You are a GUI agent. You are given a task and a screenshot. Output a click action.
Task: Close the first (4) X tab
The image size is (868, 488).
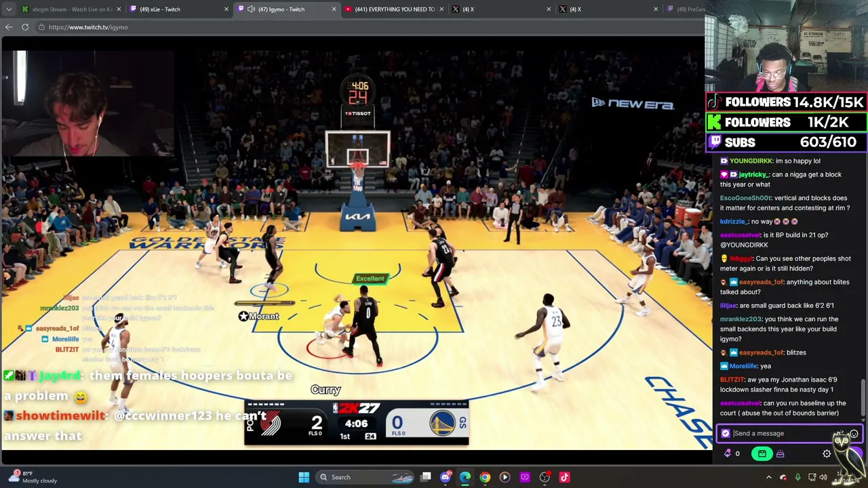pyautogui.click(x=548, y=9)
